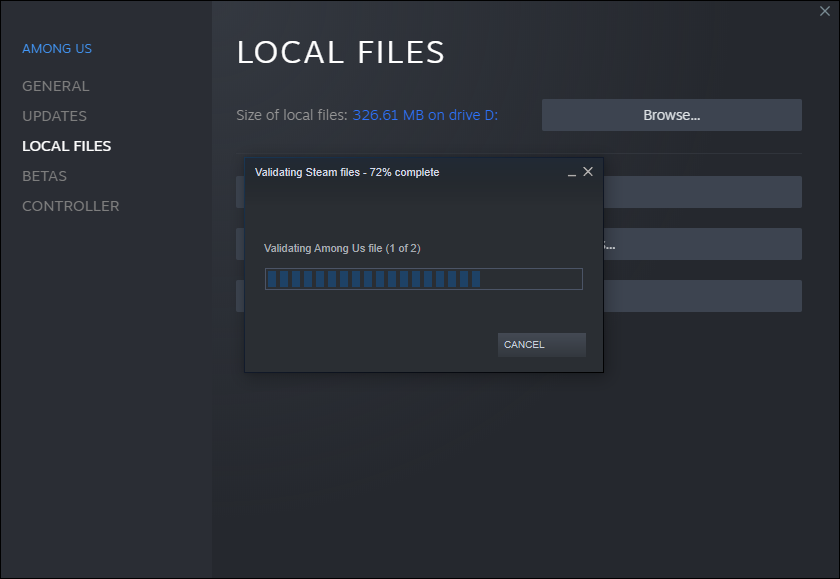Click the validation progress bar
840x579 pixels.
[424, 279]
